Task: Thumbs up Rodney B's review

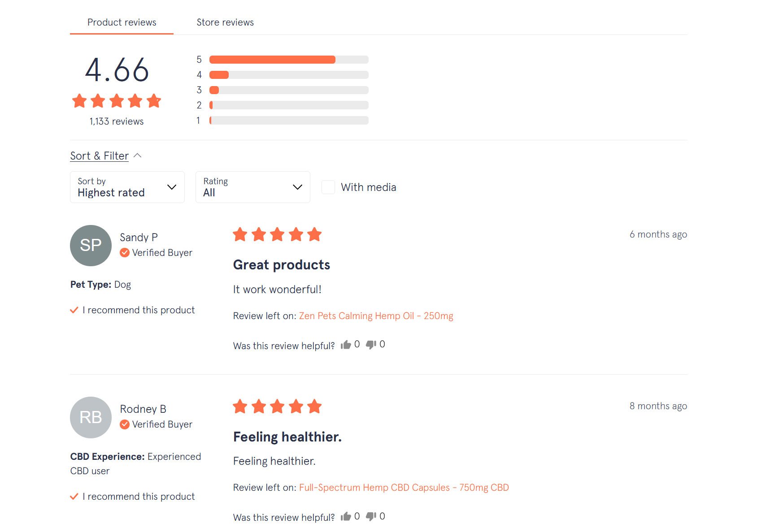Action: (346, 516)
